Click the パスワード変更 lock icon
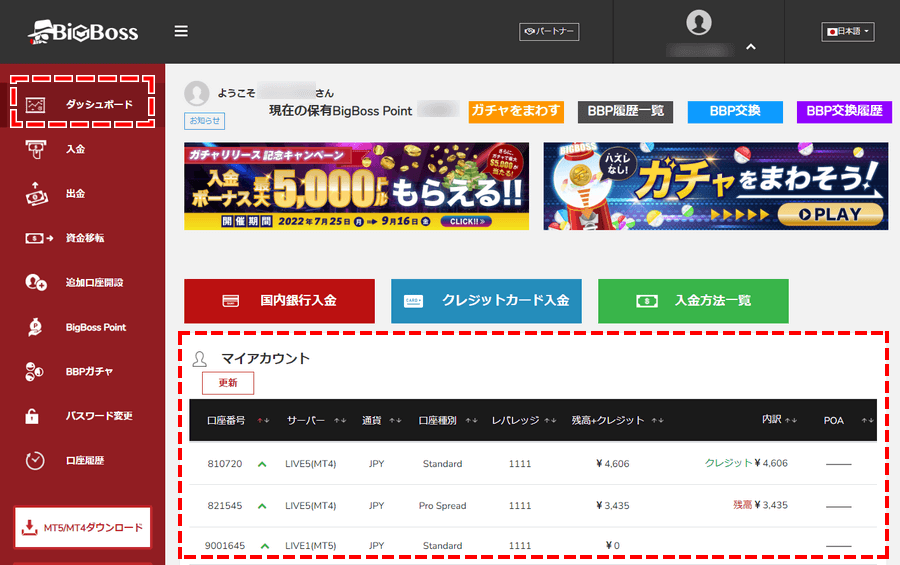900x565 pixels. pyautogui.click(x=32, y=416)
